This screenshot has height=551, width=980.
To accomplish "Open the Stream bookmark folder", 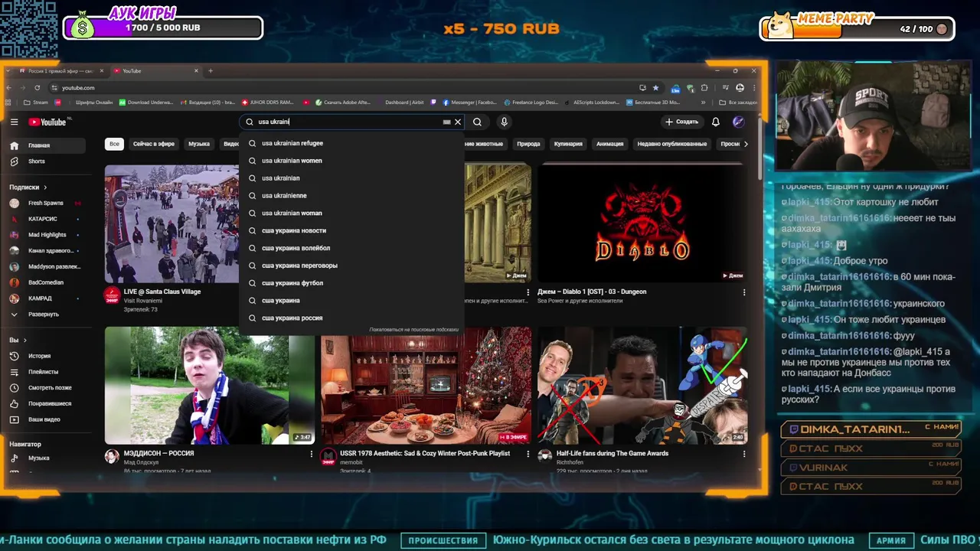I will (x=35, y=103).
